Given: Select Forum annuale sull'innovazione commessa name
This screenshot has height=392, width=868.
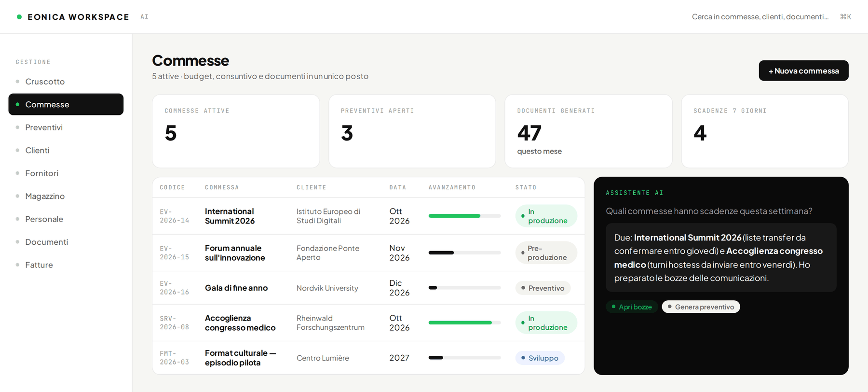Looking at the screenshot, I should click(235, 252).
